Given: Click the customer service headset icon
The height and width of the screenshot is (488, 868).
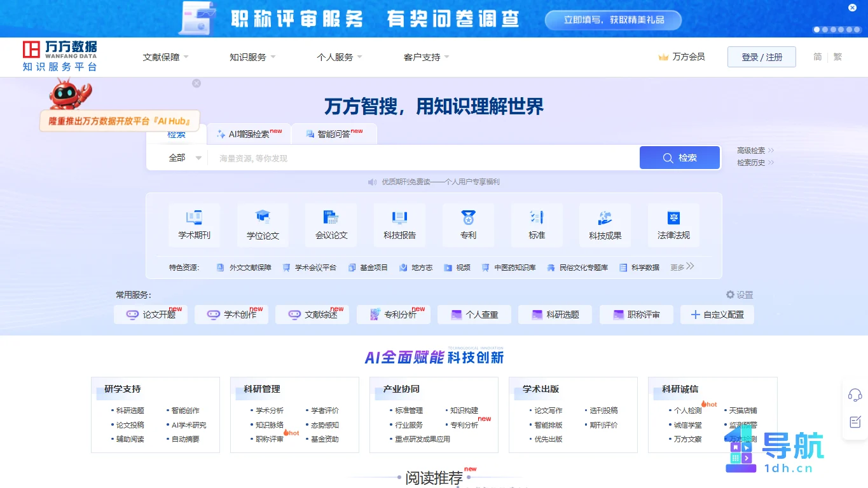Looking at the screenshot, I should 855,395.
